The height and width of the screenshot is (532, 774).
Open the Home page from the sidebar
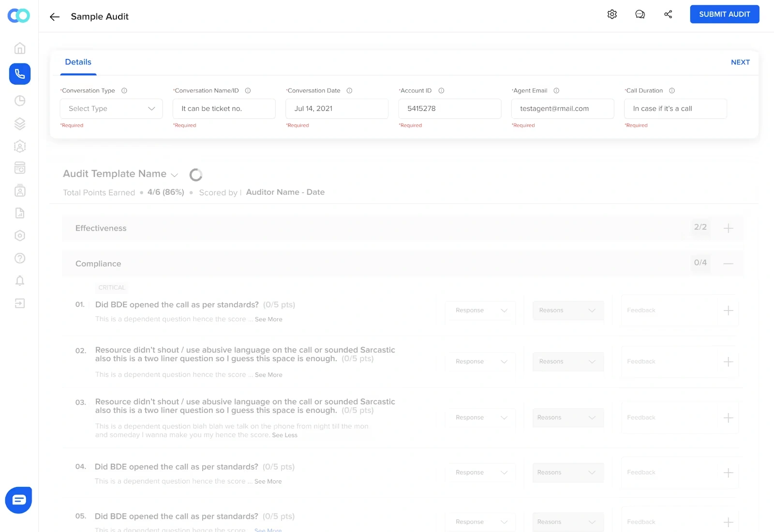coord(19,48)
